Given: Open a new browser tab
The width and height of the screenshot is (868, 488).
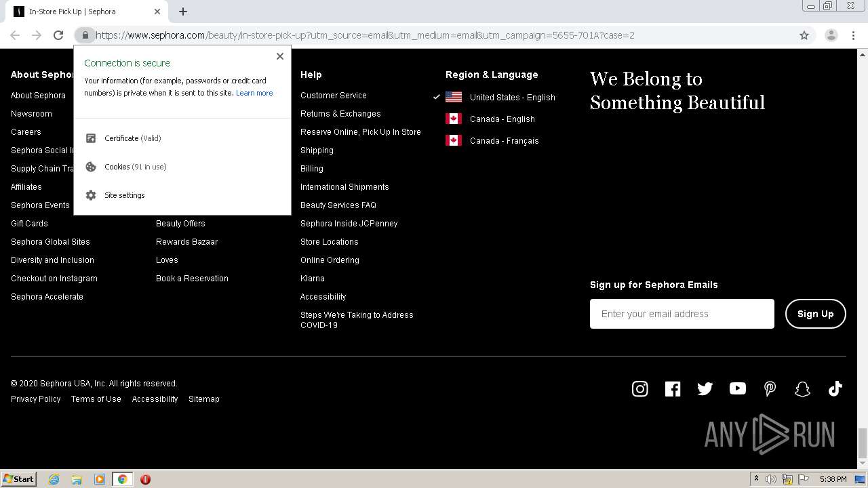Looking at the screenshot, I should pyautogui.click(x=183, y=12).
